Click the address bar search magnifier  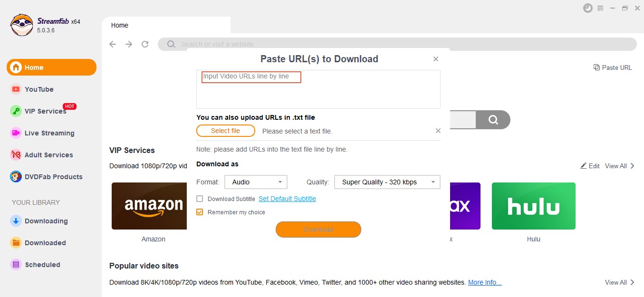point(172,44)
